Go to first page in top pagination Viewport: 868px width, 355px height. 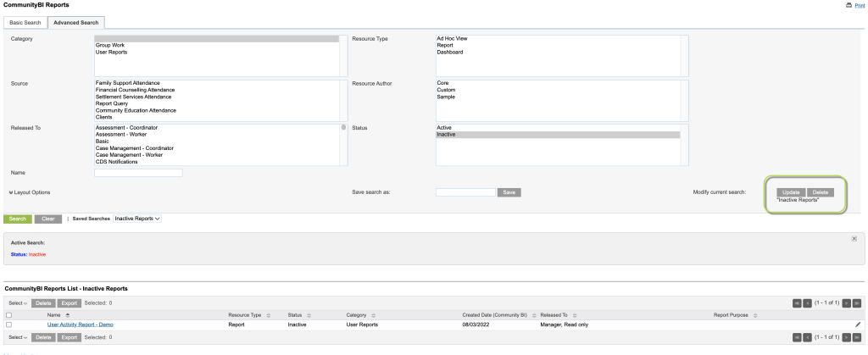coord(797,303)
